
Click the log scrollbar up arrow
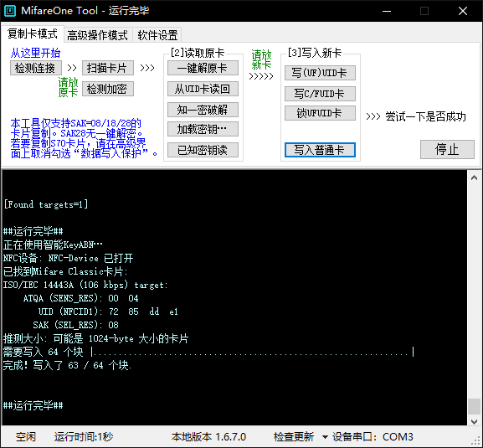(475, 178)
